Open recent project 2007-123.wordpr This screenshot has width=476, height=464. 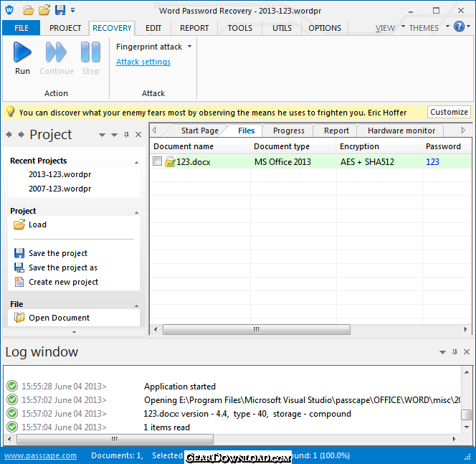point(59,189)
